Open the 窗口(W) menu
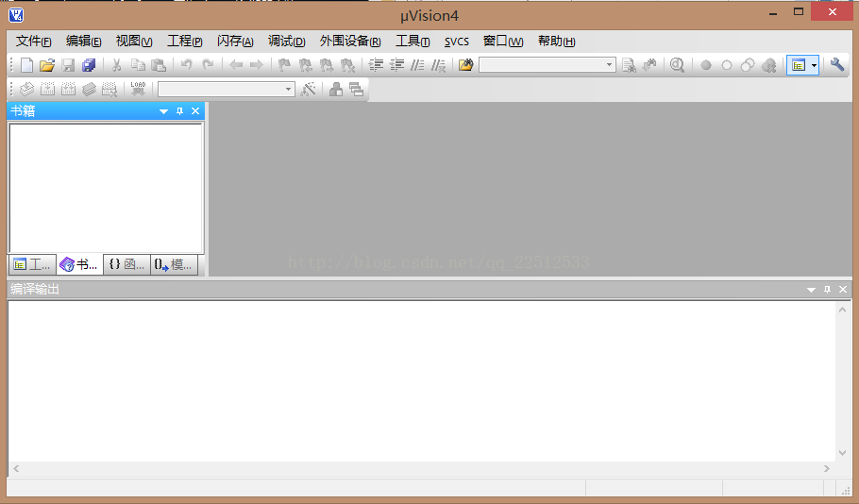 [503, 42]
